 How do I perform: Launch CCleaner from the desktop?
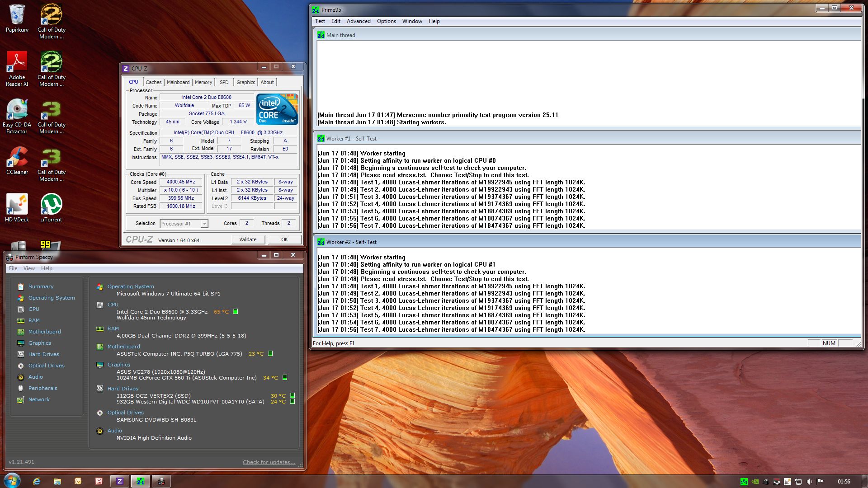[17, 160]
